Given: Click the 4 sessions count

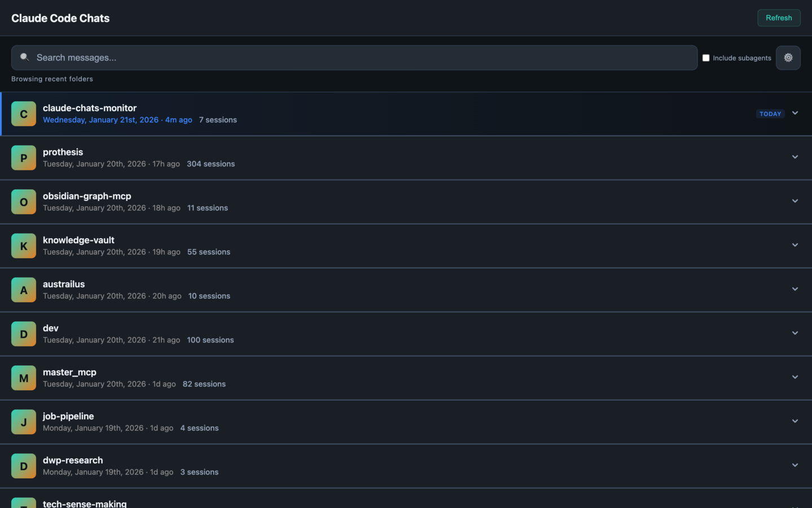Looking at the screenshot, I should click(200, 428).
